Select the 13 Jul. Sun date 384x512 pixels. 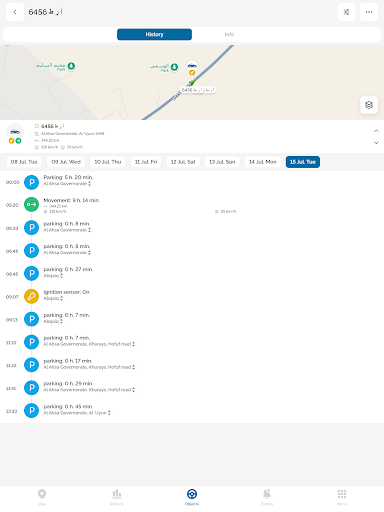tap(222, 162)
